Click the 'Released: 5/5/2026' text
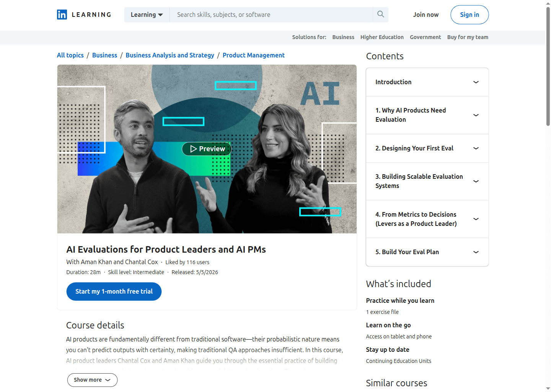Image resolution: width=551 pixels, height=392 pixels. [195, 272]
